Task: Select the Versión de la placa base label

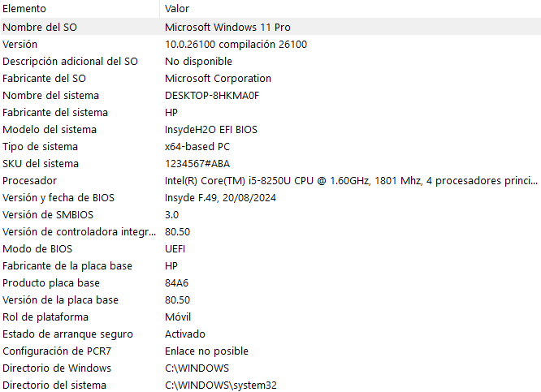Action: click(x=60, y=300)
